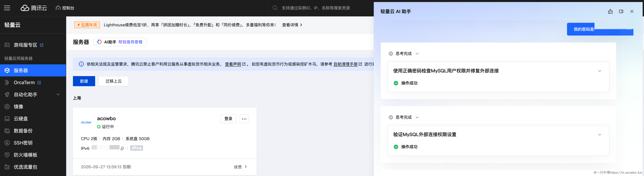Click the CPU 2核 spec text

pos(89,139)
